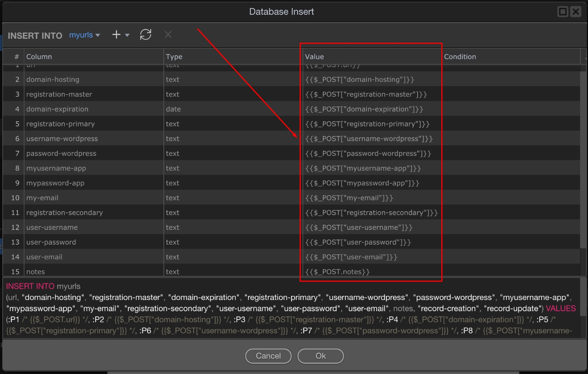Close the Database Insert dialog

click(576, 12)
